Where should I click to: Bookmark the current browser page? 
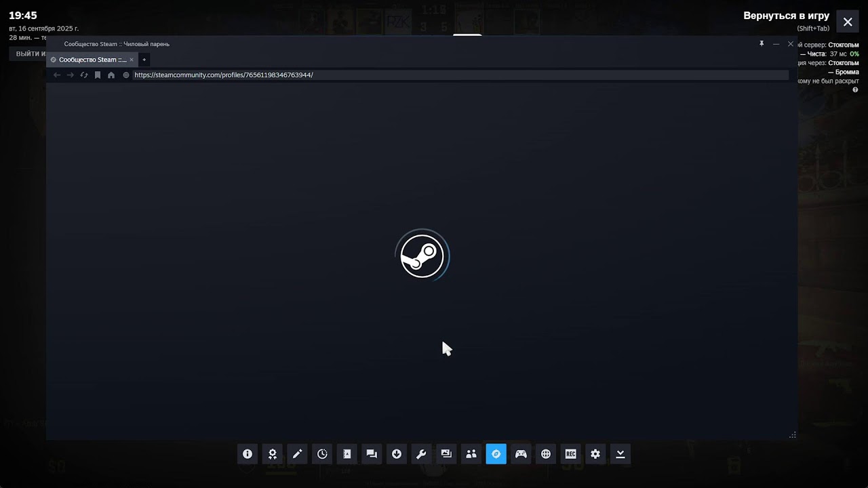[x=98, y=75]
